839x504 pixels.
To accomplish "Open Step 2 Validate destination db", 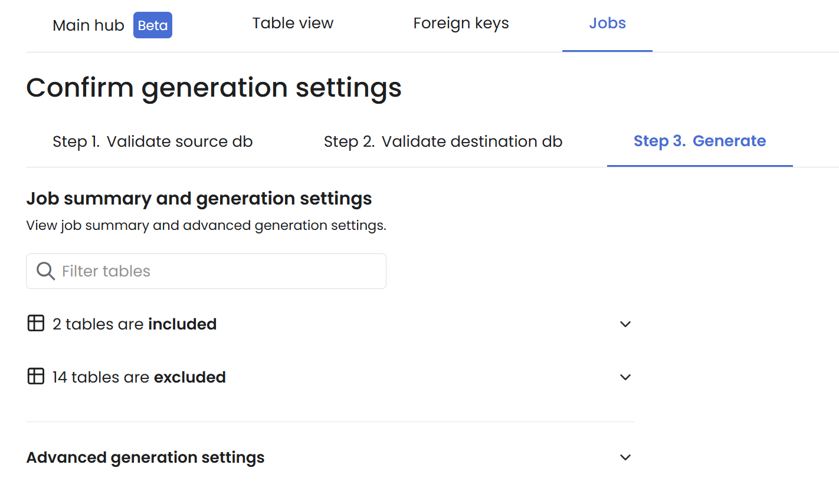I will click(x=443, y=141).
